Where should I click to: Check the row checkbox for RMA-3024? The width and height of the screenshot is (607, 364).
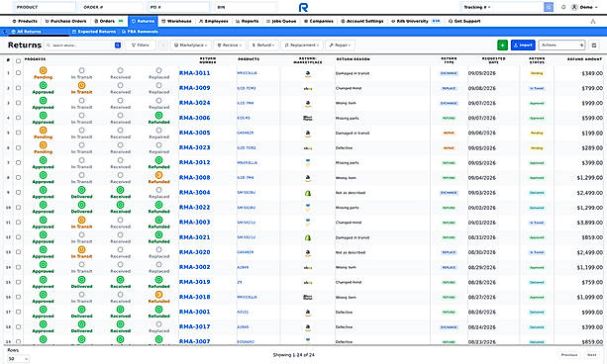coord(18,103)
